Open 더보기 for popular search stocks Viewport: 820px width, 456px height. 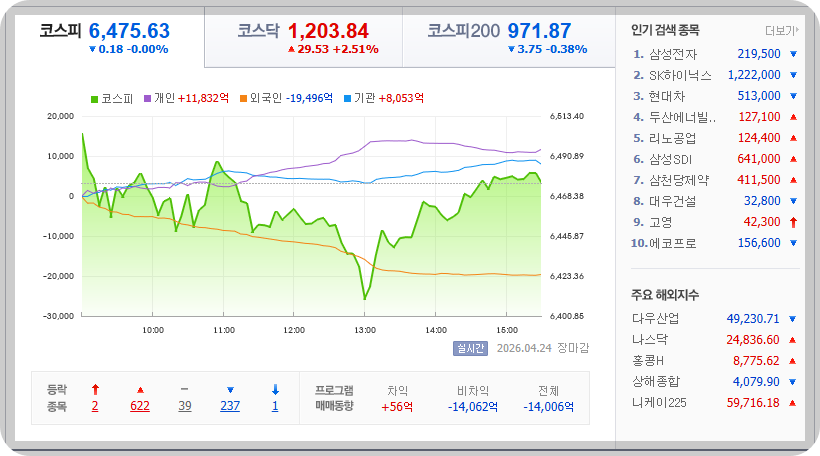[781, 31]
